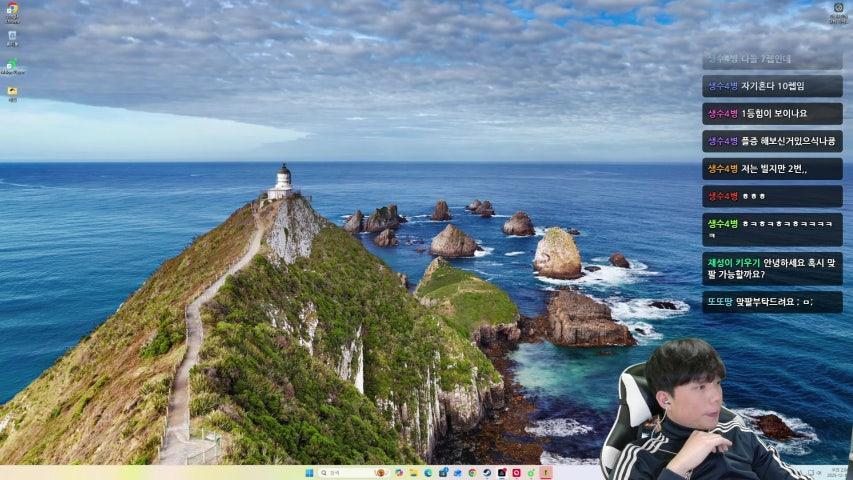The image size is (853, 480).
Task: Open the top-right desktop gear shortcut
Action: tap(838, 10)
